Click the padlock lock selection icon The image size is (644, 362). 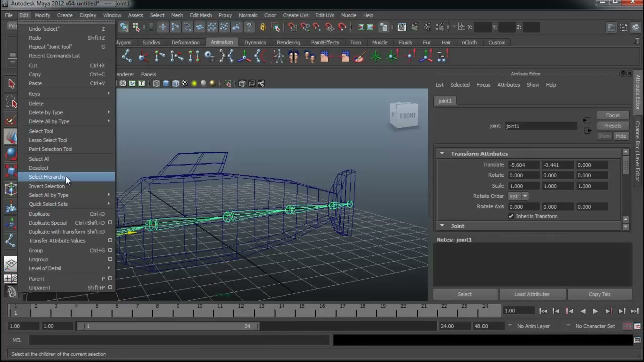click(x=262, y=27)
